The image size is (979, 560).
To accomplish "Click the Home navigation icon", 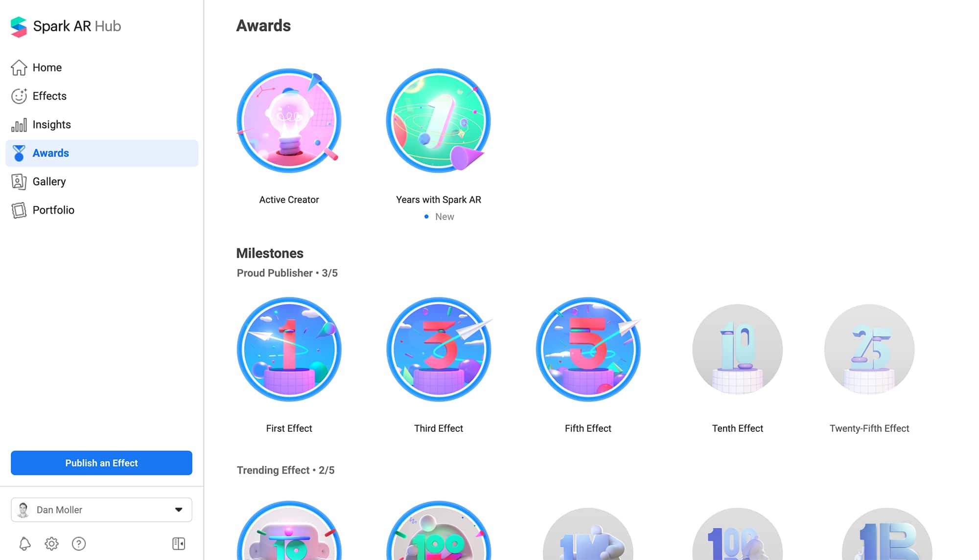I will click(18, 67).
